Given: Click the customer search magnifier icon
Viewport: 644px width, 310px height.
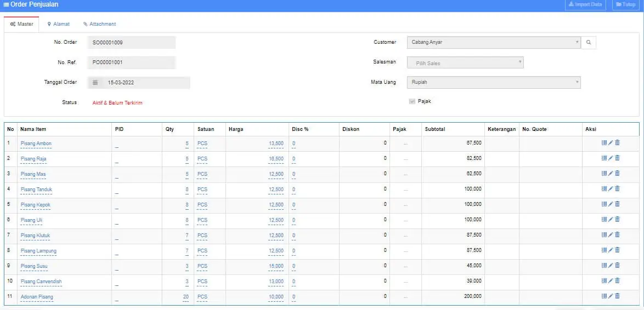Looking at the screenshot, I should coord(589,42).
